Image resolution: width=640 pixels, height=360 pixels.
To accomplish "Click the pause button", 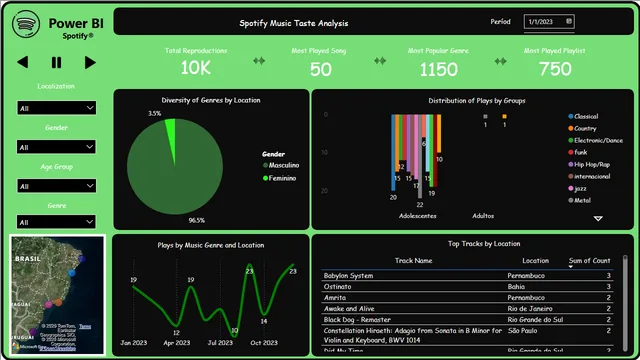I will coord(56,62).
